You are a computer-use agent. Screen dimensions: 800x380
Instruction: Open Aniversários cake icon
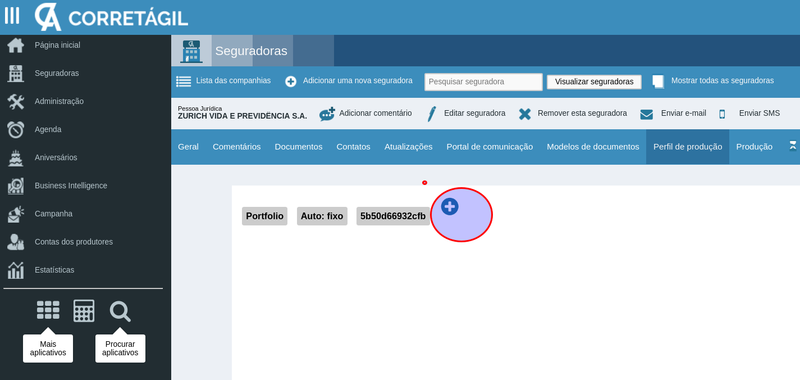click(16, 158)
